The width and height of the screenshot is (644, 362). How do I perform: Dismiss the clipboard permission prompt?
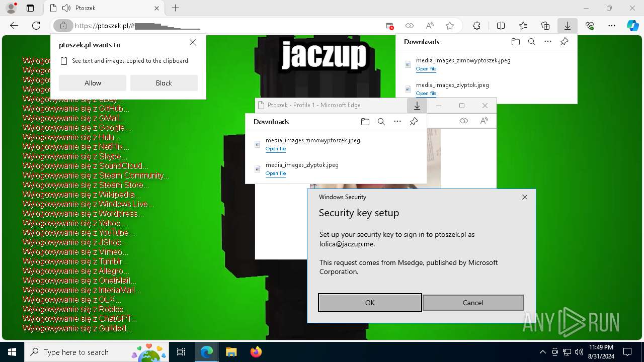click(x=193, y=43)
